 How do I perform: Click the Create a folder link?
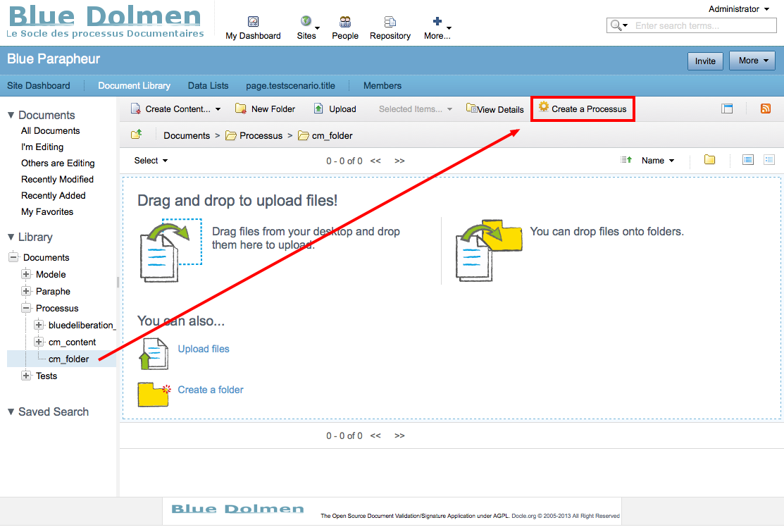point(211,390)
